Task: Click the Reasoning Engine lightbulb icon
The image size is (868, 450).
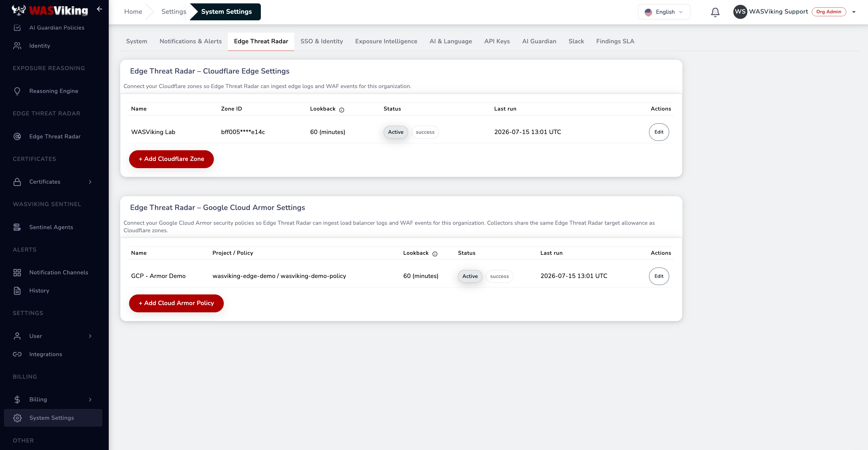Action: click(x=17, y=91)
